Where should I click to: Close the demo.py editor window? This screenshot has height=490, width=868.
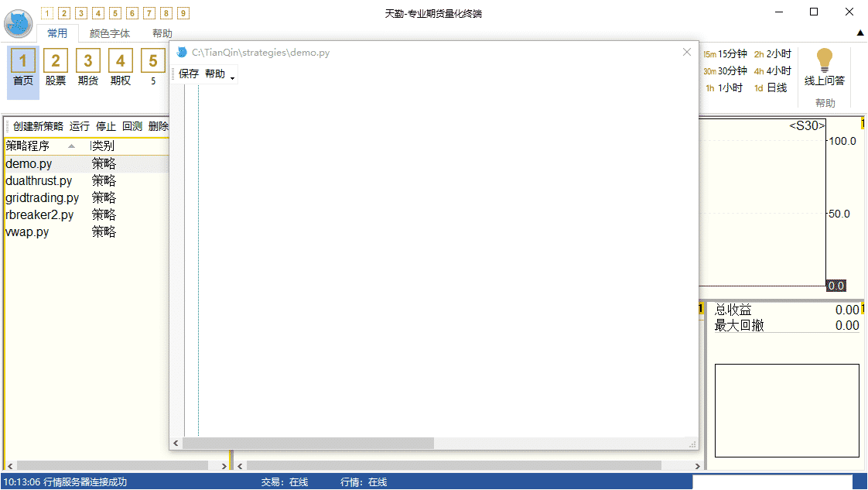pyautogui.click(x=686, y=52)
